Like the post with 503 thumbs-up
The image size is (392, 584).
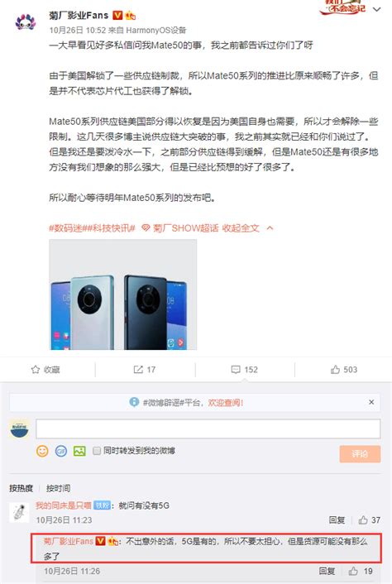pyautogui.click(x=344, y=370)
